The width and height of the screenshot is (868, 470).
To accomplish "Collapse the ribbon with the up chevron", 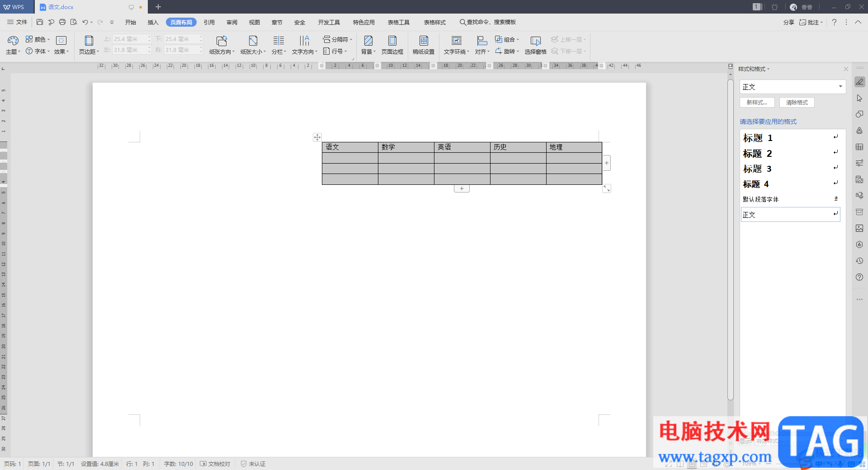I will pyautogui.click(x=858, y=22).
